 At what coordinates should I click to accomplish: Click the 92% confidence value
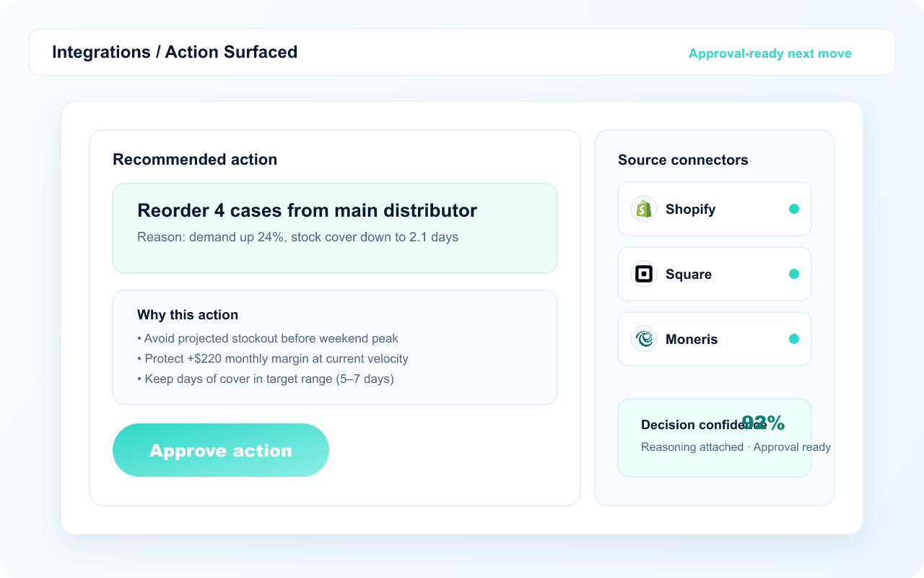pos(763,423)
